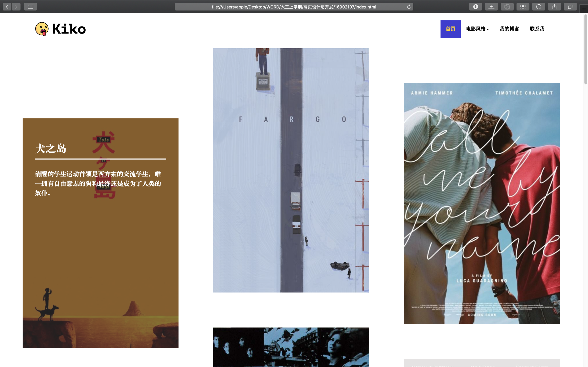
Task: Open the 我的博客 menu item
Action: [509, 29]
